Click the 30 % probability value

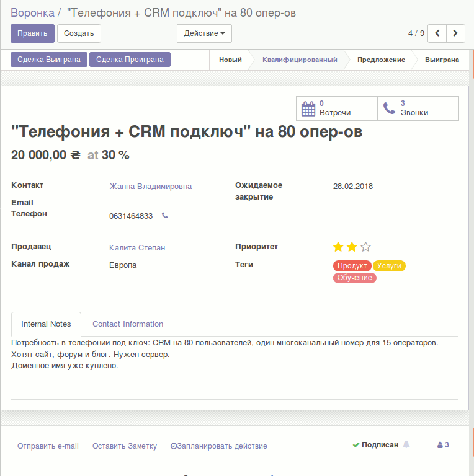pos(115,155)
